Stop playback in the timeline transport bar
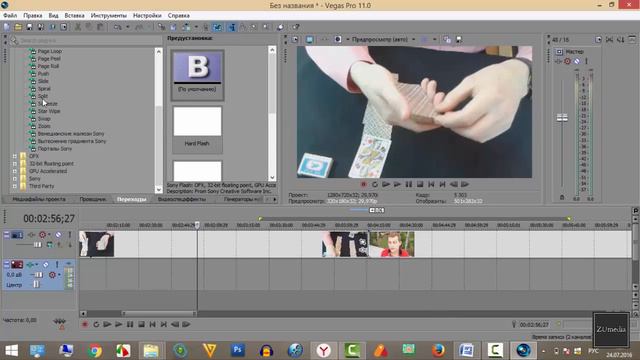The image size is (640, 360). click(141, 324)
